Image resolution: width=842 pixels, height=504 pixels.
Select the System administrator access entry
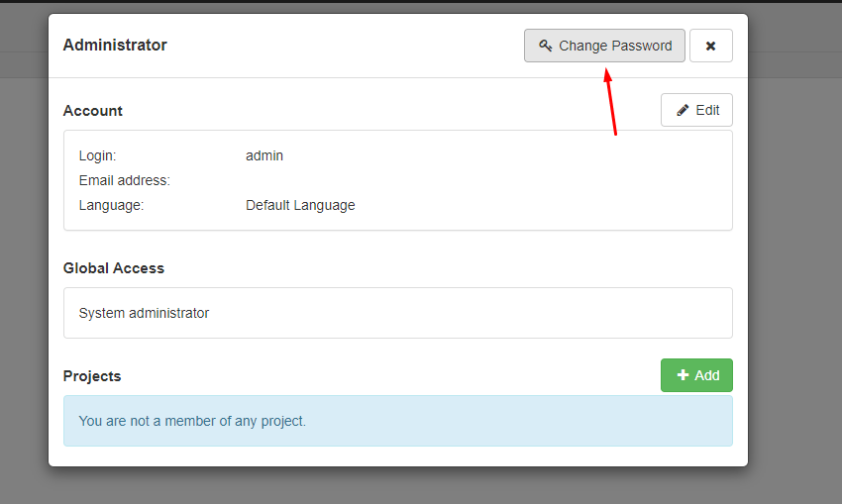coord(144,313)
